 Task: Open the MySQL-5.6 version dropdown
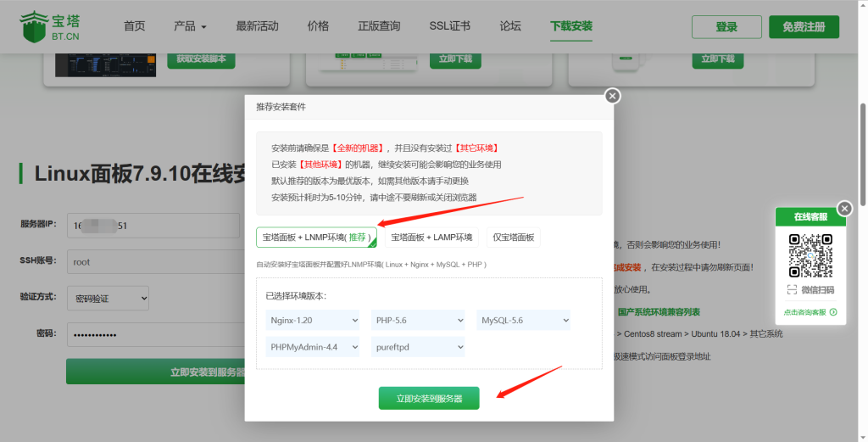coord(523,321)
